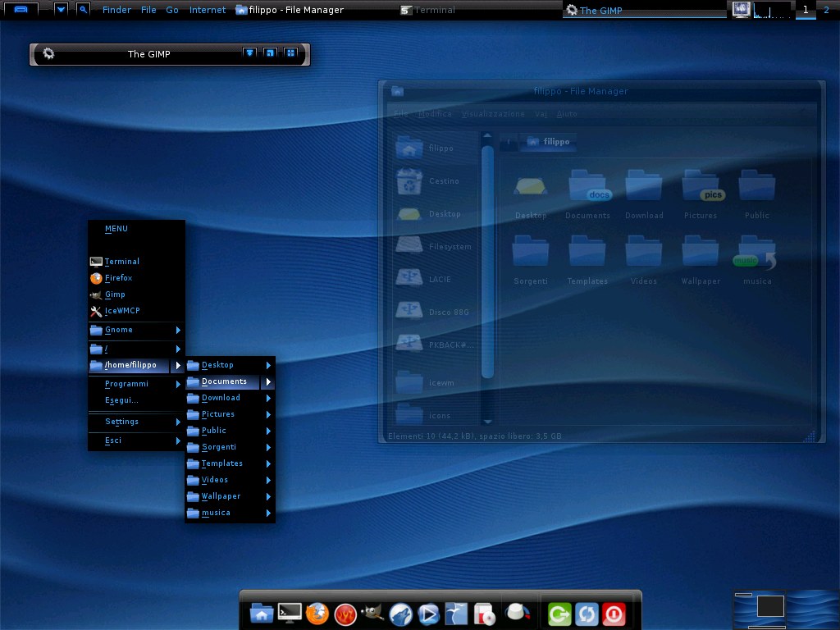This screenshot has width=840, height=630.
Task: Open Templates entry in the /home/filippo submenu
Action: pyautogui.click(x=231, y=463)
